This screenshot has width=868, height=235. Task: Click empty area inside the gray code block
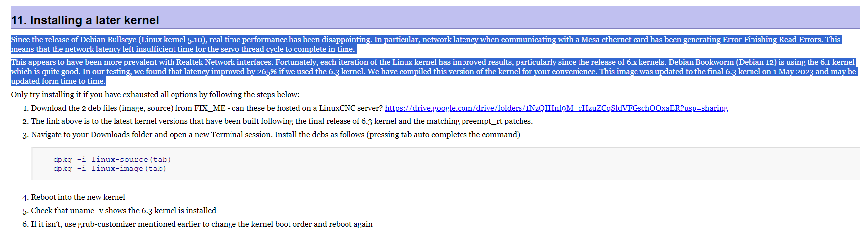coord(496,164)
